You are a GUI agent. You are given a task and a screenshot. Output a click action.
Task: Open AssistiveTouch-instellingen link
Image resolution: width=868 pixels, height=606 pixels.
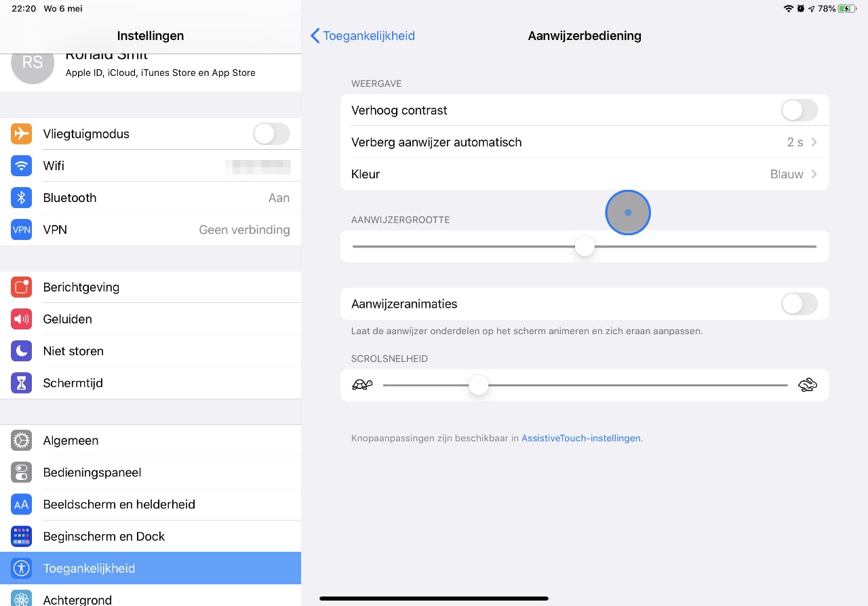[580, 439]
